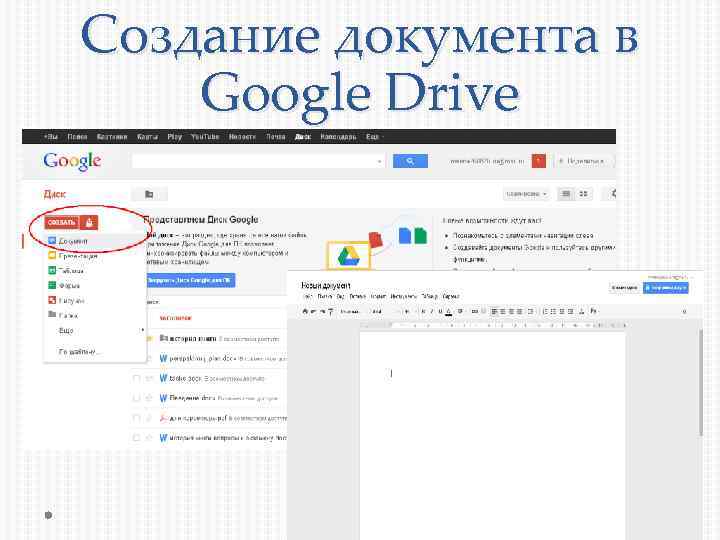Click the document's vertical scrollbar
The width and height of the screenshot is (720, 540).
[x=700, y=382]
